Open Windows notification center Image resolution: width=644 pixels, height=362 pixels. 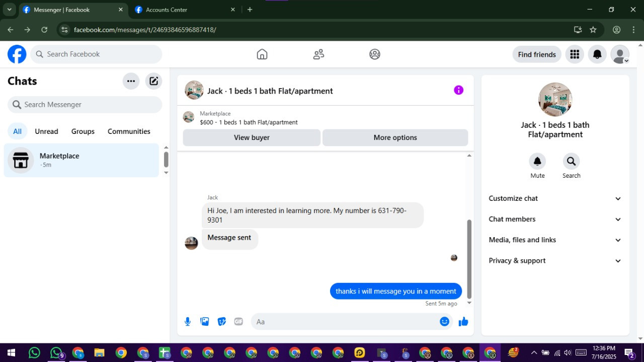(x=629, y=353)
